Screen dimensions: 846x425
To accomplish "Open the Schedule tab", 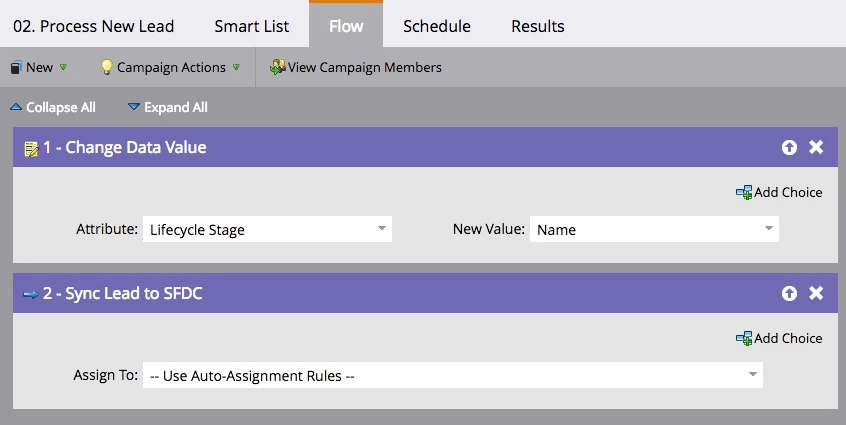I will [436, 26].
